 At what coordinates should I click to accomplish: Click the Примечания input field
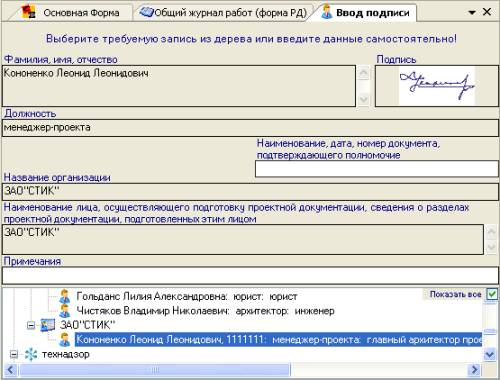coord(250,276)
